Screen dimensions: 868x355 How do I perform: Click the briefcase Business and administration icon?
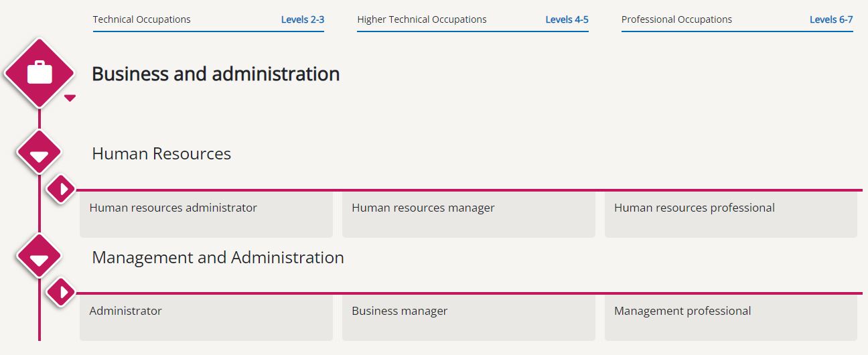(x=40, y=73)
